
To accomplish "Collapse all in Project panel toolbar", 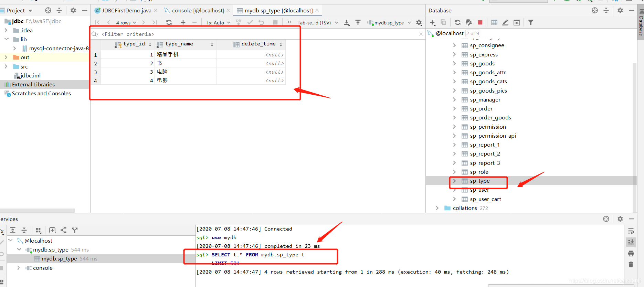I will [x=59, y=10].
